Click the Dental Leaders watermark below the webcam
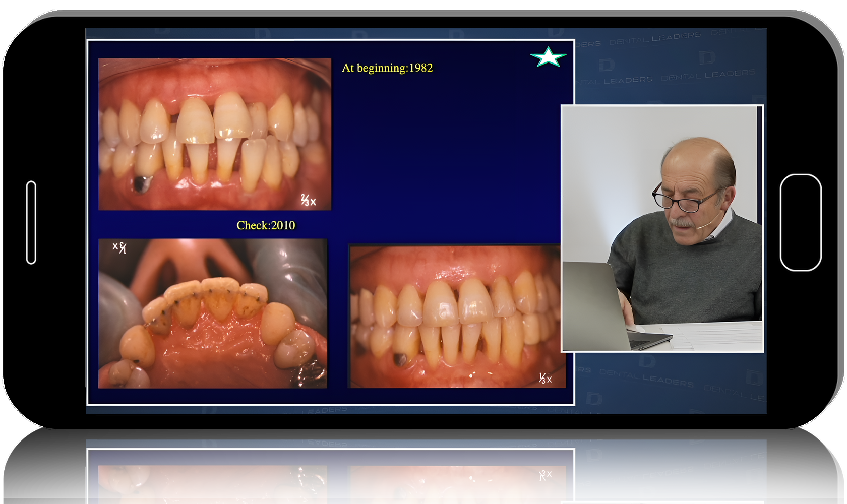Viewport: 847px width, 504px height. click(x=646, y=378)
